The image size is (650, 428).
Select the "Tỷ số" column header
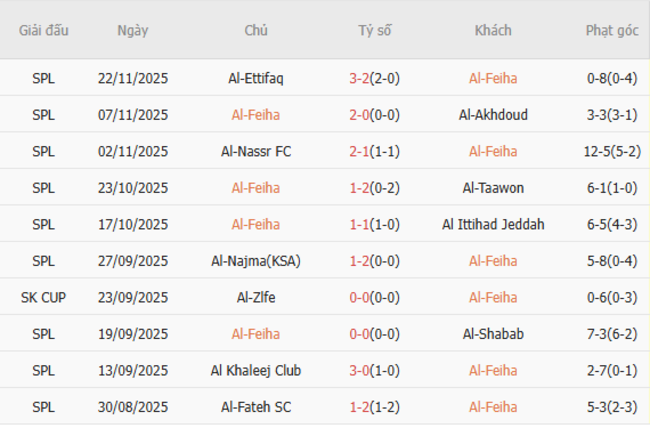point(375,30)
